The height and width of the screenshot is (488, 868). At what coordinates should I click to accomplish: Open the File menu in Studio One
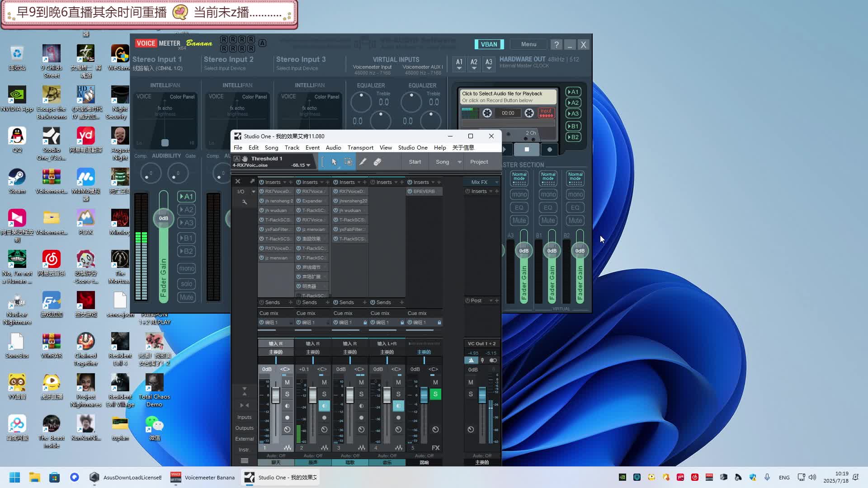pyautogui.click(x=238, y=148)
